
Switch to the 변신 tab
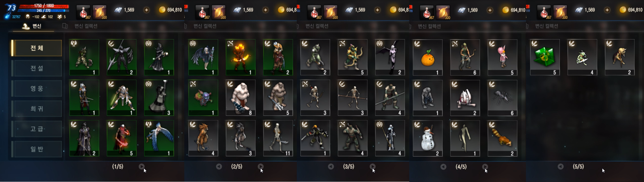[x=33, y=26]
